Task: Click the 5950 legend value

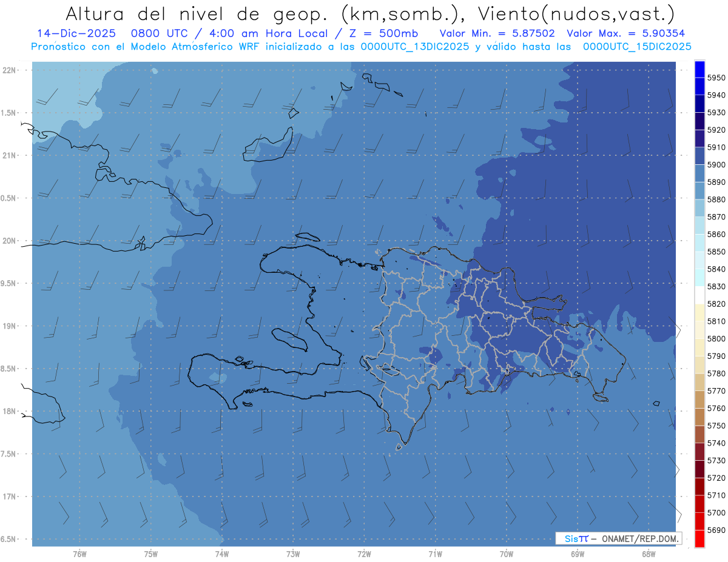Action: point(716,78)
